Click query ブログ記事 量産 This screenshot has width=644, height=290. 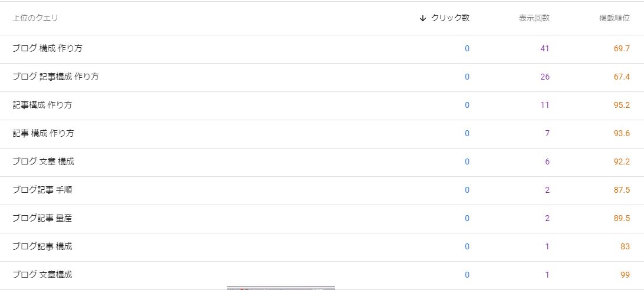[x=42, y=218]
